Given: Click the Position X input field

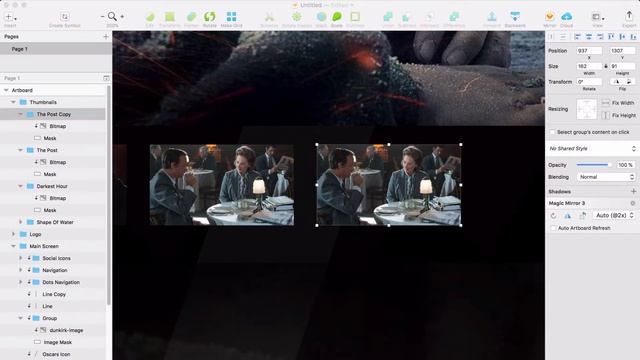Looking at the screenshot, I should click(589, 51).
